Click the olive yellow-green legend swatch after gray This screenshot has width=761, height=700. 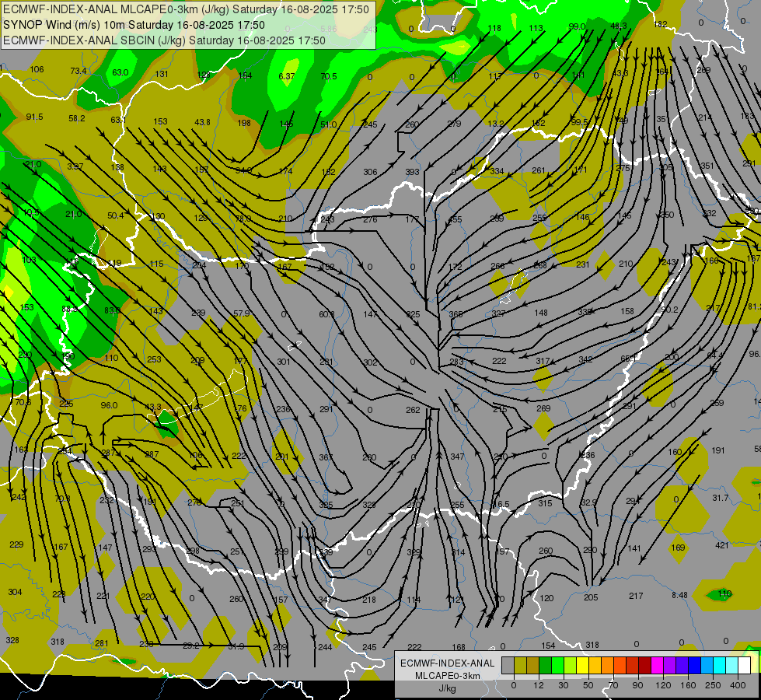pos(520,665)
